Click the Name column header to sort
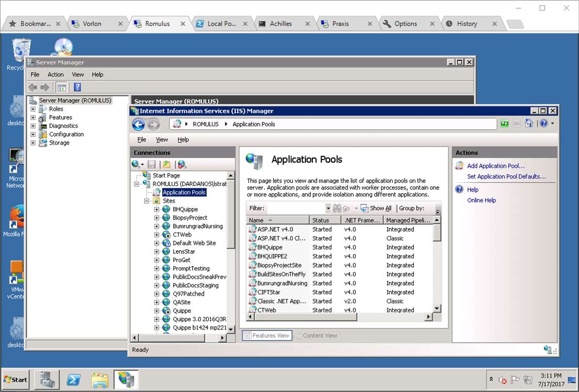This screenshot has height=392, width=579. 278,220
